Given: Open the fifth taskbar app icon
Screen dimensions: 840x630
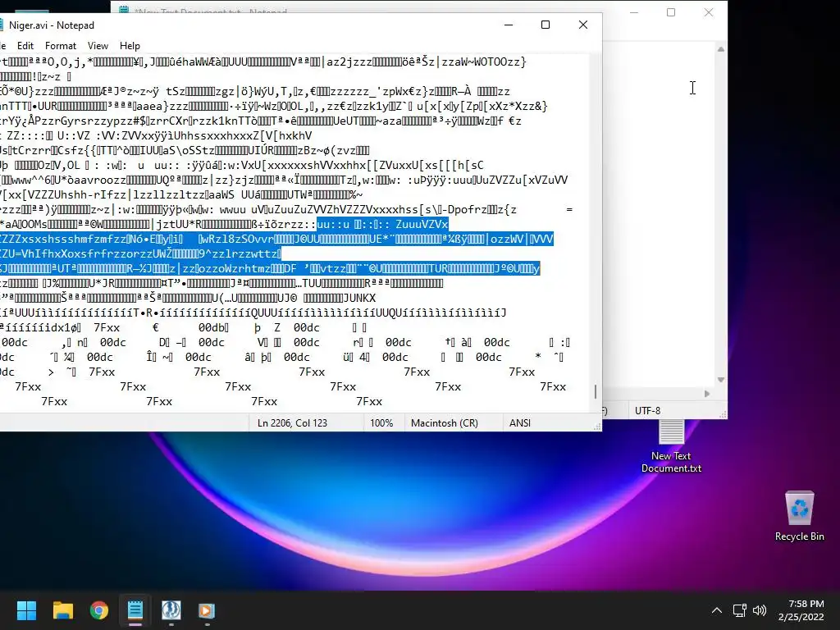Looking at the screenshot, I should click(171, 610).
